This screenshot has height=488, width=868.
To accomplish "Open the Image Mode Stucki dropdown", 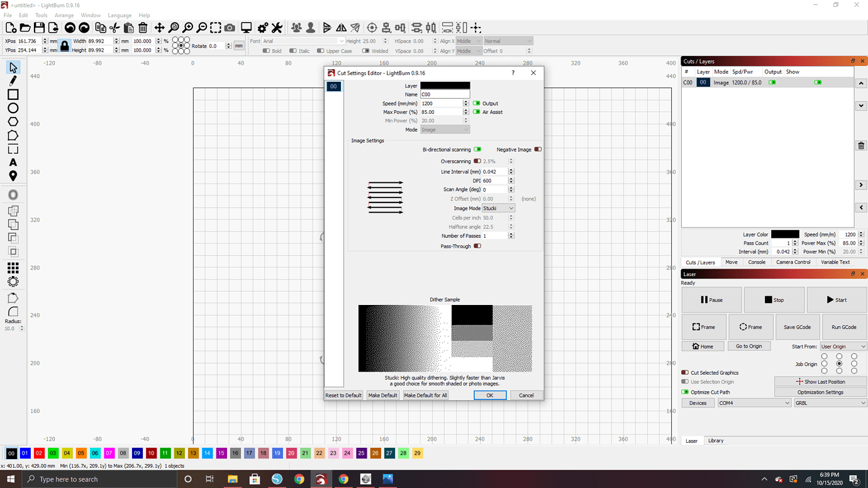I will tap(498, 208).
